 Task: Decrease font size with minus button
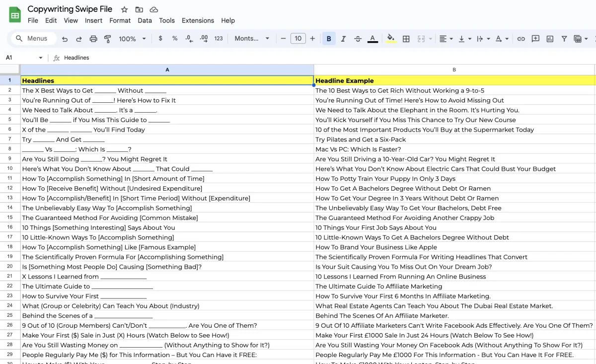283,39
